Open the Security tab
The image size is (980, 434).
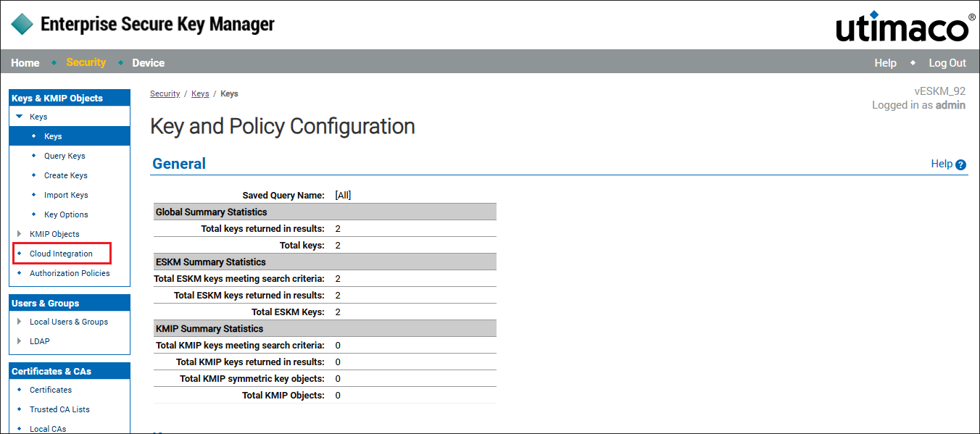click(86, 62)
